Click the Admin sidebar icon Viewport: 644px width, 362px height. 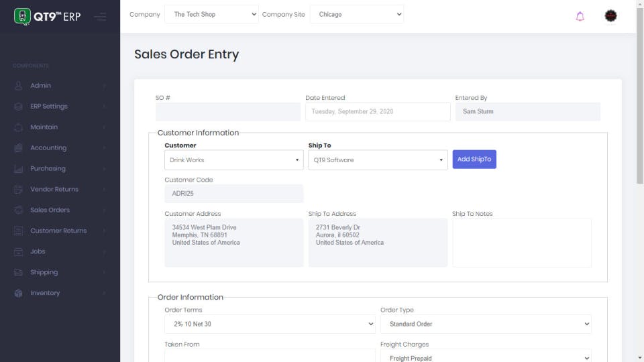pyautogui.click(x=18, y=86)
